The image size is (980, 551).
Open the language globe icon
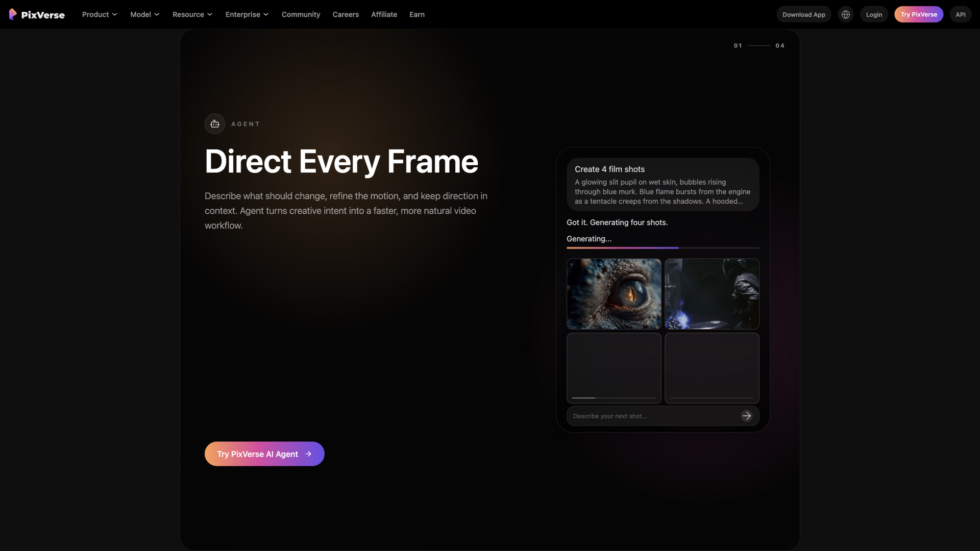click(x=846, y=14)
